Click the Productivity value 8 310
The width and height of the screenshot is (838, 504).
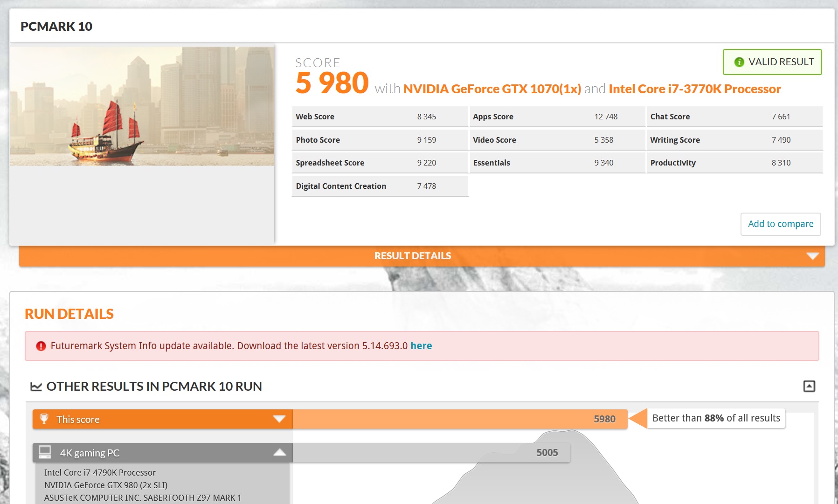(x=781, y=163)
